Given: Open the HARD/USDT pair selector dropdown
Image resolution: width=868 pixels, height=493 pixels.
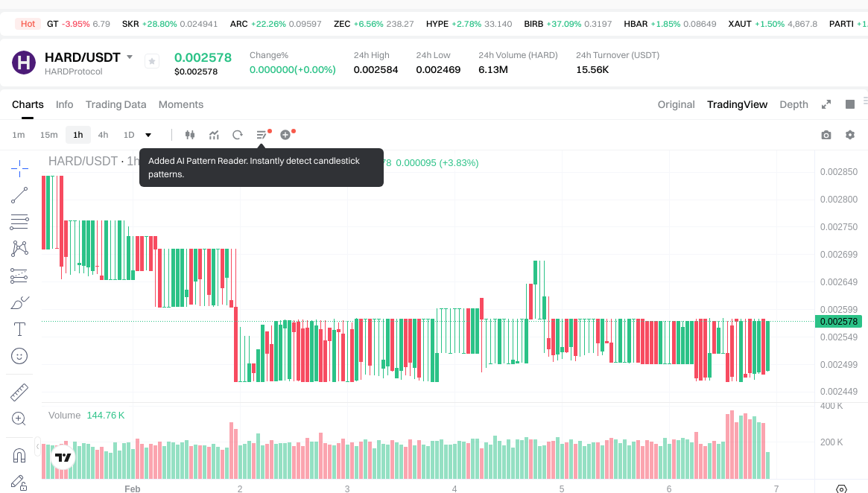Looking at the screenshot, I should pyautogui.click(x=130, y=57).
